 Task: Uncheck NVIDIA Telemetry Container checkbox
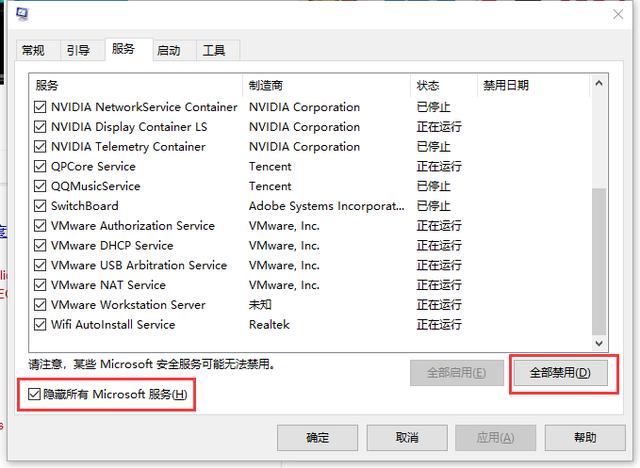[40, 146]
